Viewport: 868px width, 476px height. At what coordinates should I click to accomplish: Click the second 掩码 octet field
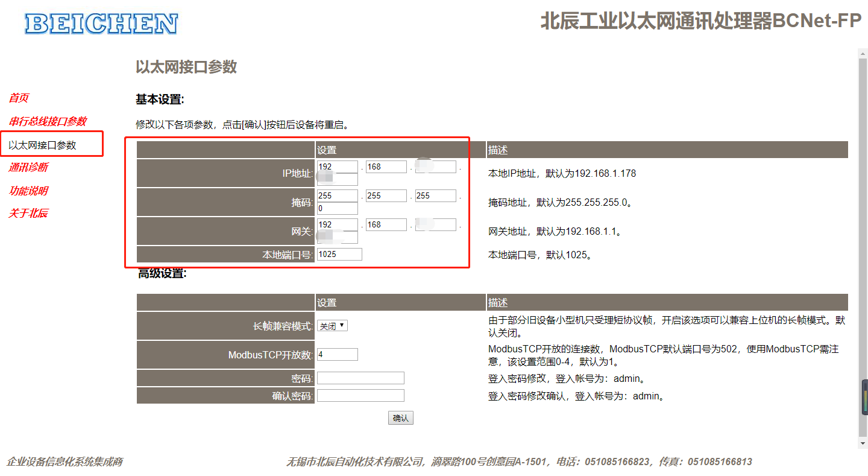click(386, 195)
